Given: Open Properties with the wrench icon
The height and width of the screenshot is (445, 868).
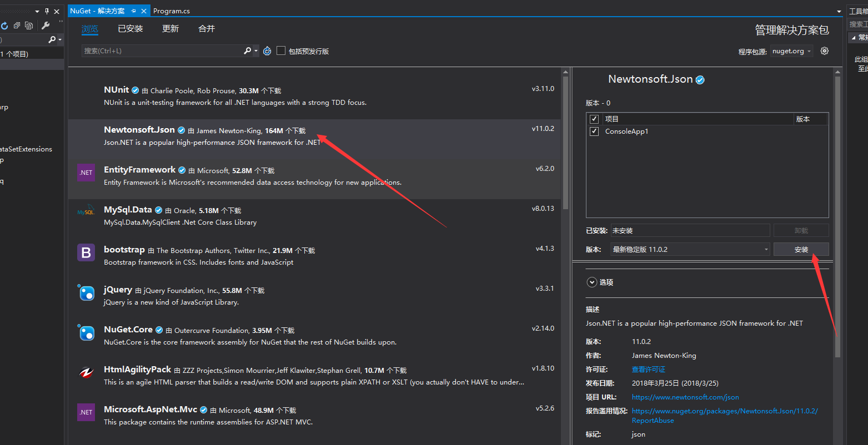Looking at the screenshot, I should [46, 26].
